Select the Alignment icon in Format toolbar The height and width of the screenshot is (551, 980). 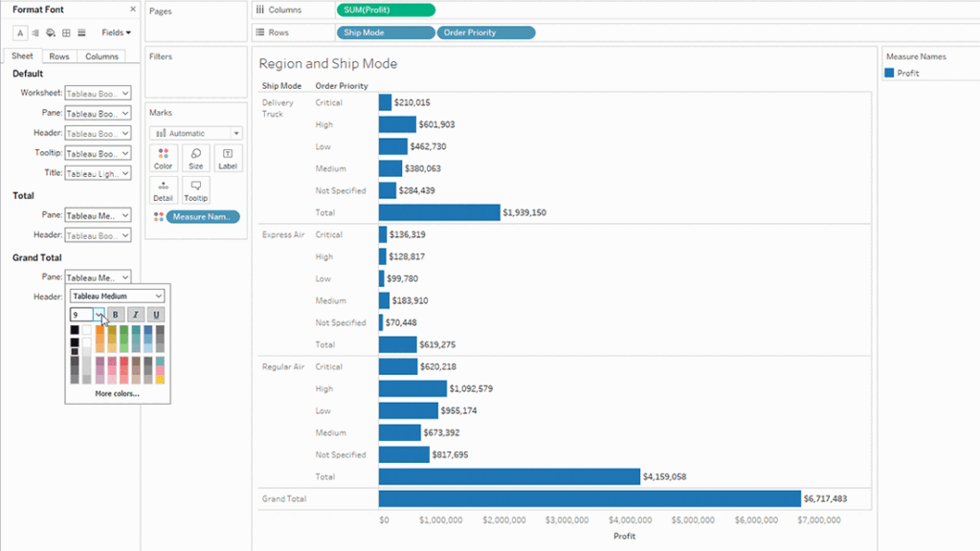(35, 33)
